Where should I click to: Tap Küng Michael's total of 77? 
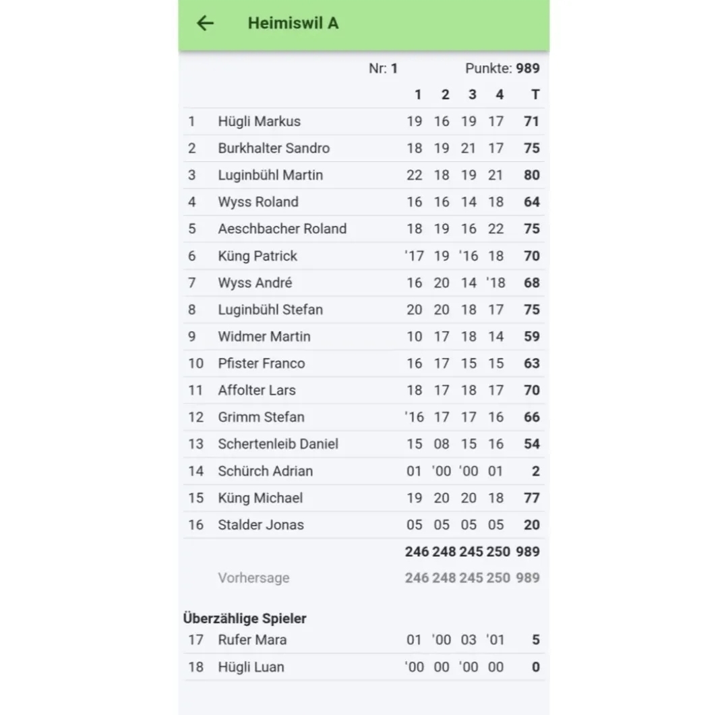(x=531, y=498)
